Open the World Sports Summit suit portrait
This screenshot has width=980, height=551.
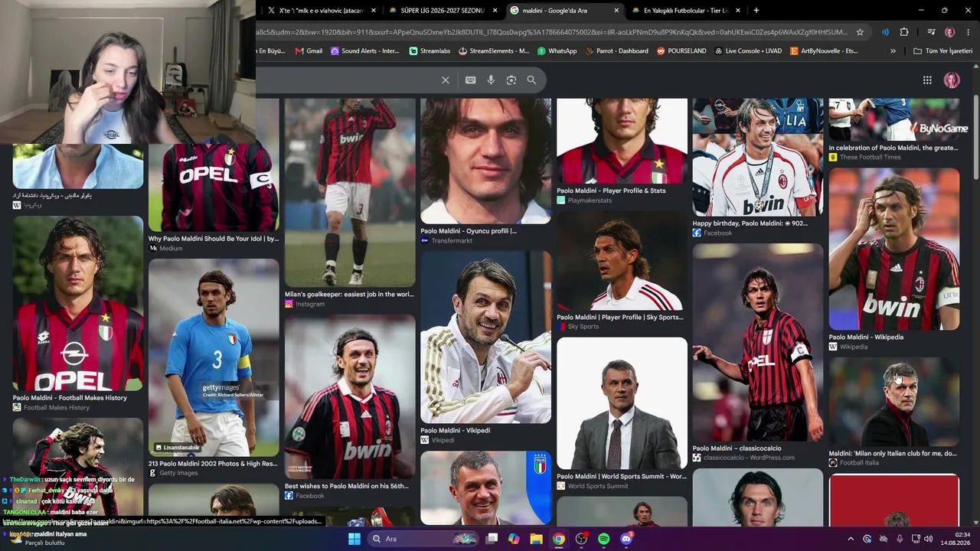pos(622,403)
